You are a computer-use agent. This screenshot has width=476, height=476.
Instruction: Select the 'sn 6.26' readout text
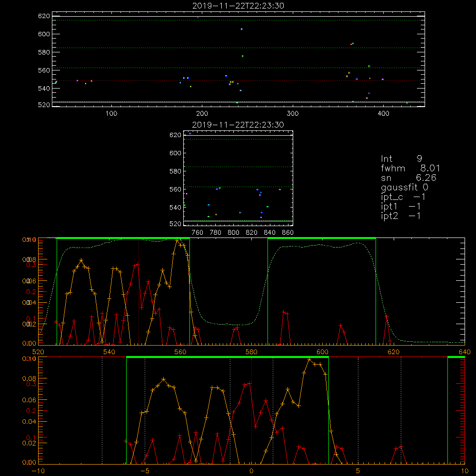[408, 178]
